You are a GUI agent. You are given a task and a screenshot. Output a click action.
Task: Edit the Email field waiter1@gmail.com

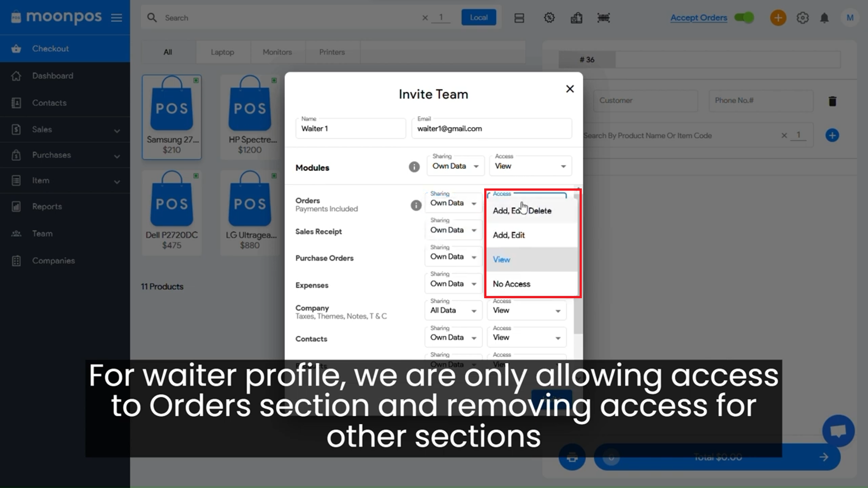(x=491, y=128)
